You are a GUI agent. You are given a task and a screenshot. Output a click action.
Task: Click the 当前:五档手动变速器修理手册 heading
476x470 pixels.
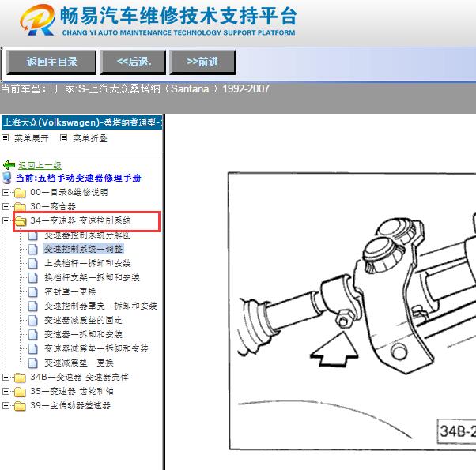point(78,178)
